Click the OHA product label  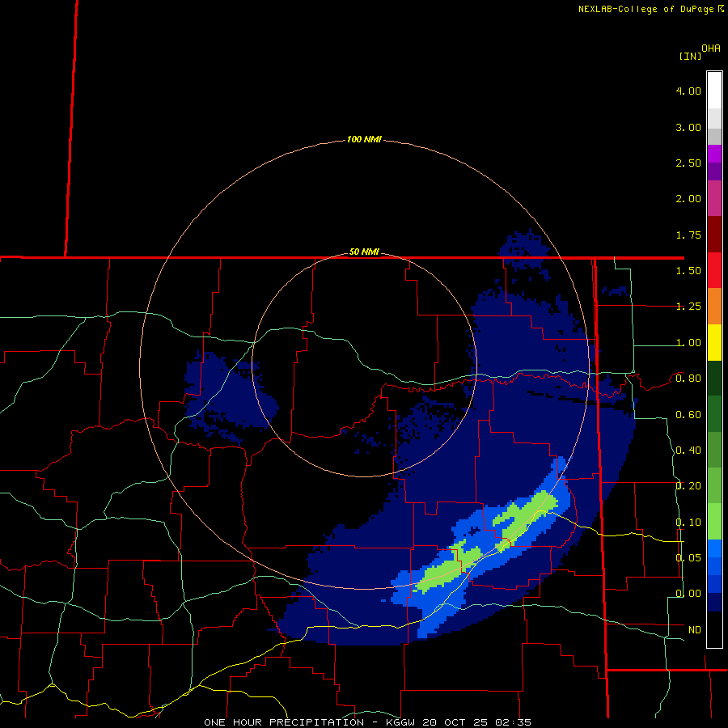tap(711, 49)
